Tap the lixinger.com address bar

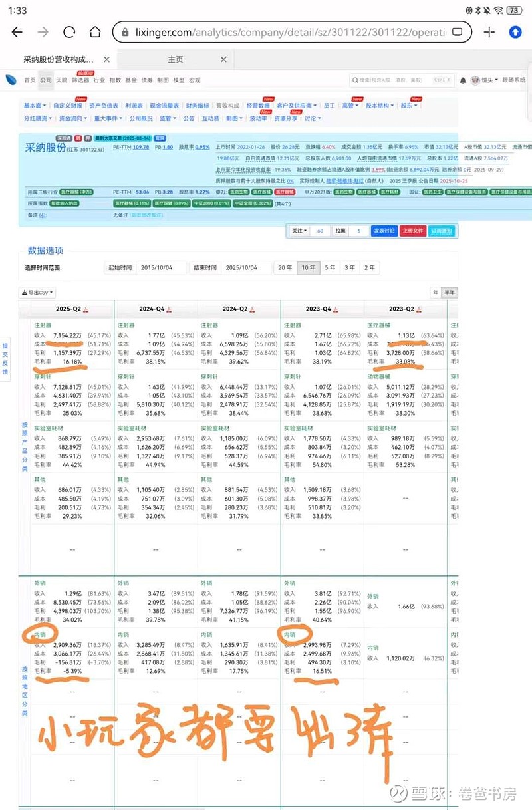coord(293,32)
